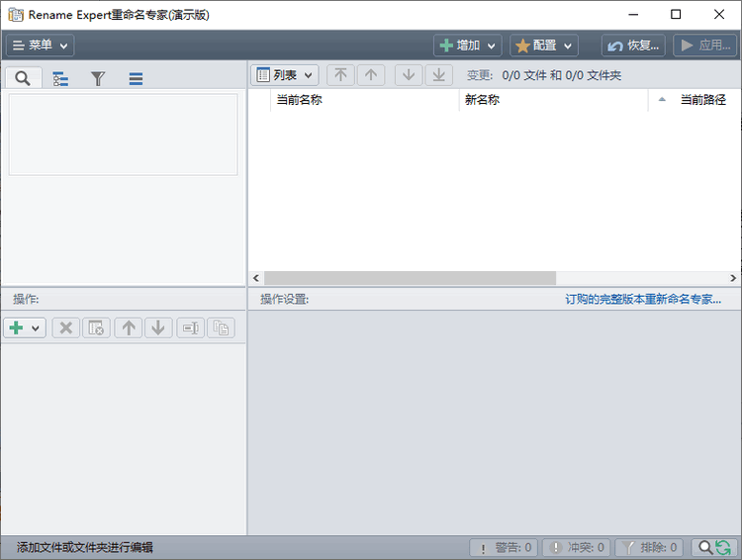Move action down arrow icon
This screenshot has width=742, height=560.
[x=158, y=327]
